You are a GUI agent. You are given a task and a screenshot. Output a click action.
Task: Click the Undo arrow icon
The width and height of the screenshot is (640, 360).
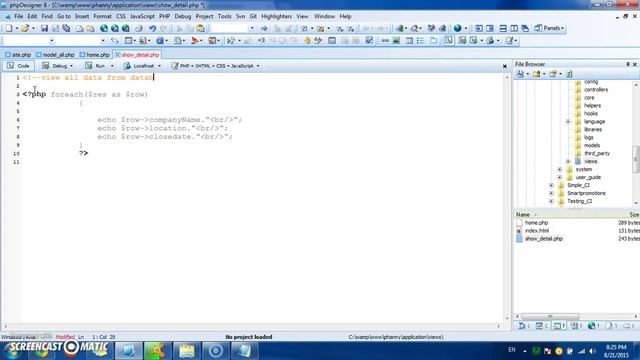152,28
